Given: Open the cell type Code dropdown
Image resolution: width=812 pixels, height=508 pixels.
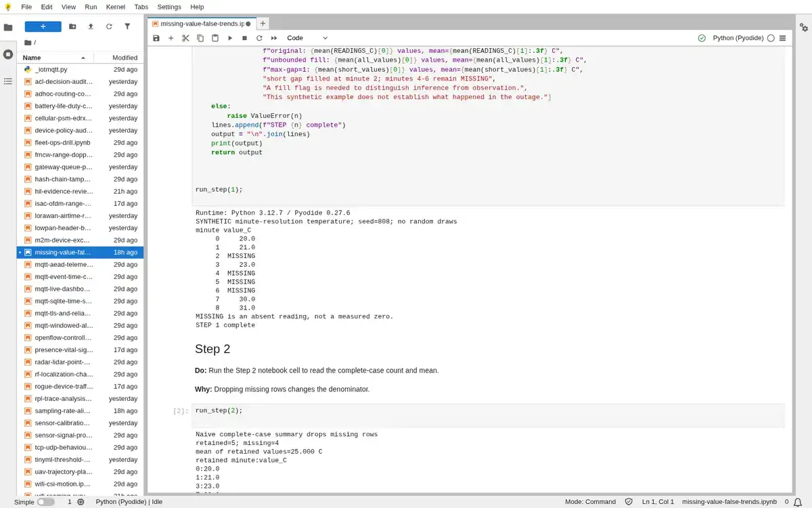Looking at the screenshot, I should (307, 38).
